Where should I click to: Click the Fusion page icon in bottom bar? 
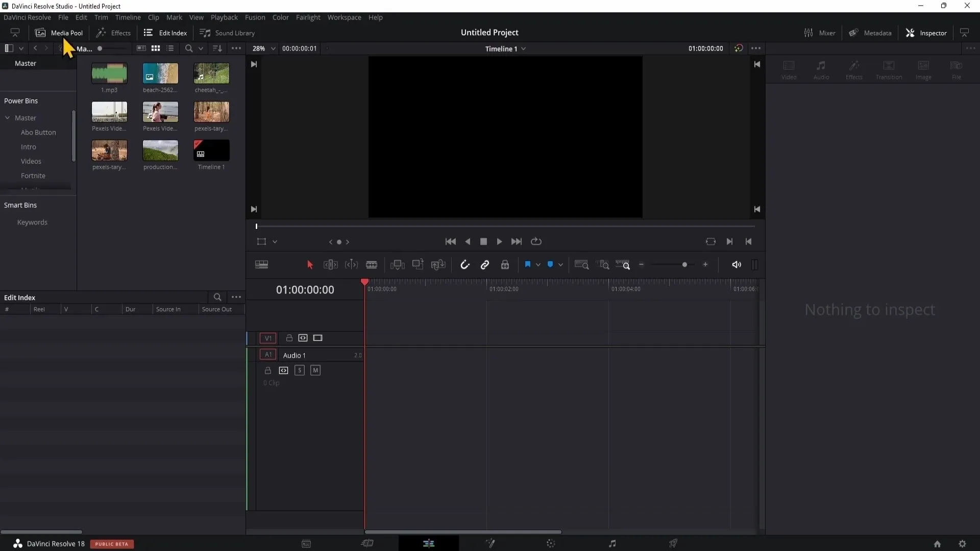490,543
